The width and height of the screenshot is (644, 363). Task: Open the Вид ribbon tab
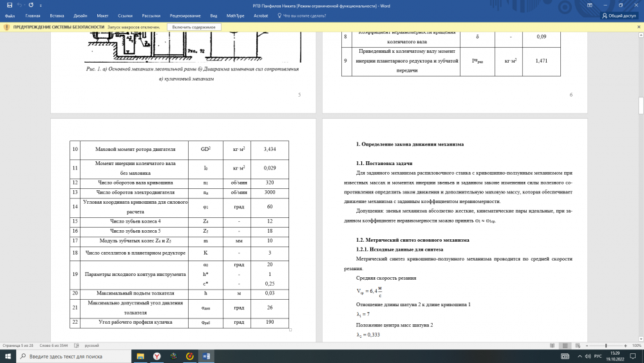tap(214, 15)
